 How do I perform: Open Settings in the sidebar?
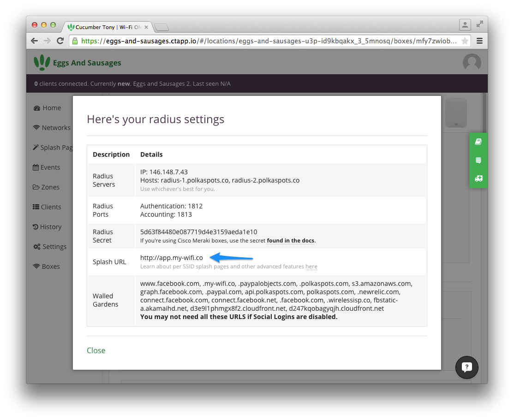click(50, 247)
